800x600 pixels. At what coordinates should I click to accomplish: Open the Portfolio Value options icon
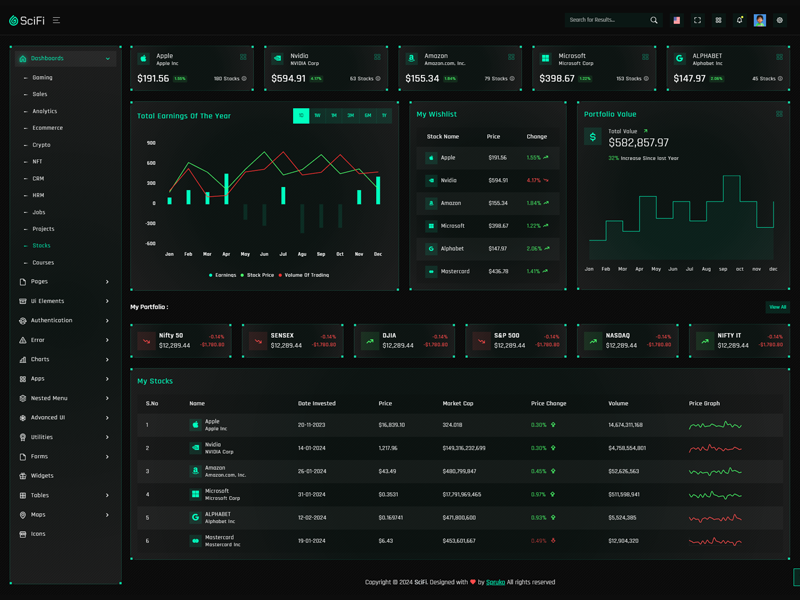[779, 114]
